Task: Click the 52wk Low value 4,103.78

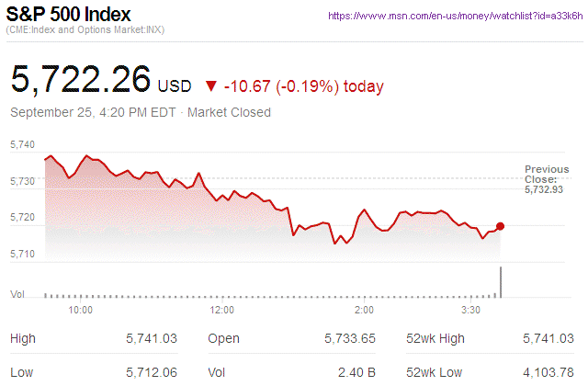Action: (548, 371)
